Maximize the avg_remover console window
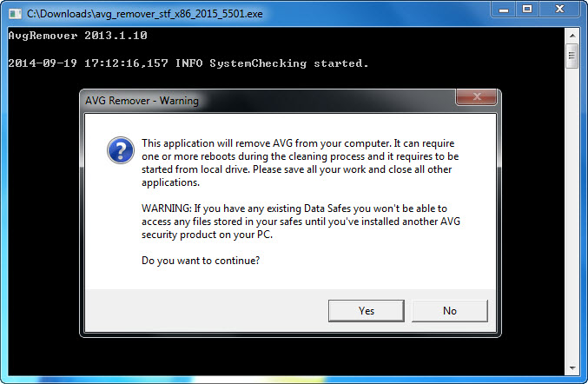The width and height of the screenshot is (588, 384). point(527,10)
